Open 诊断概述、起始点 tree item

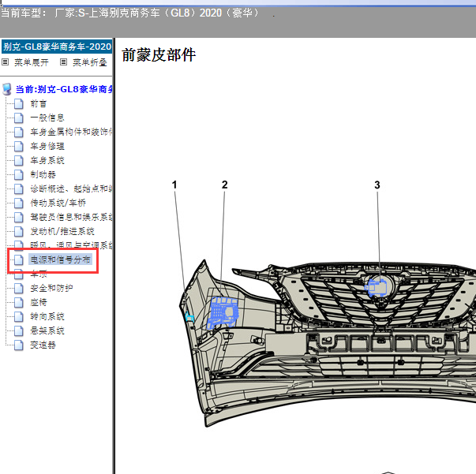(x=71, y=188)
